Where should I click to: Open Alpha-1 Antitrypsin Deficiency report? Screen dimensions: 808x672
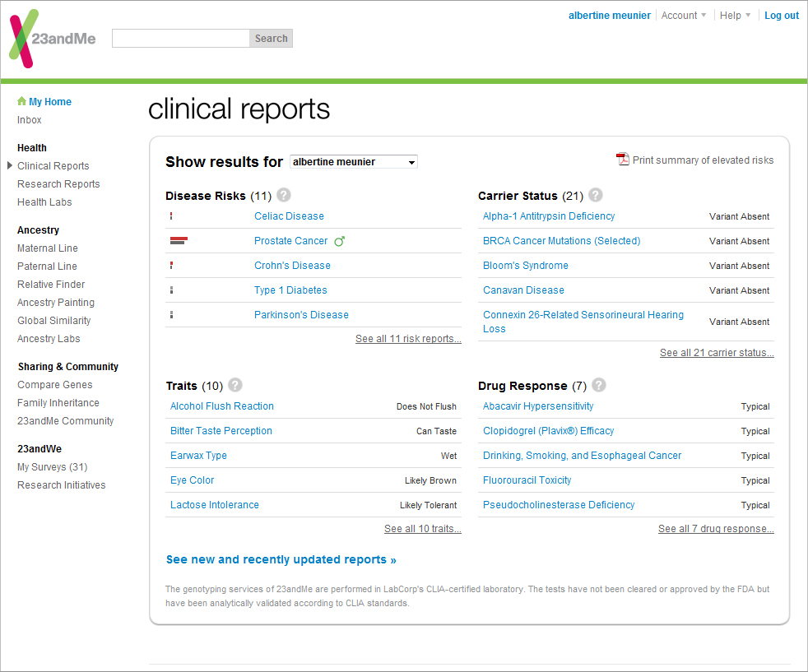[549, 216]
